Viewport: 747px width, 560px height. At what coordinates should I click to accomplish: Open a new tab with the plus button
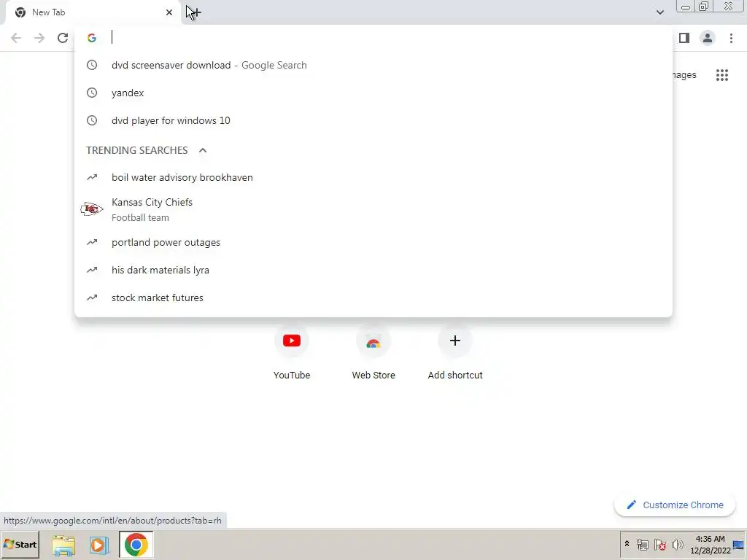tap(196, 12)
